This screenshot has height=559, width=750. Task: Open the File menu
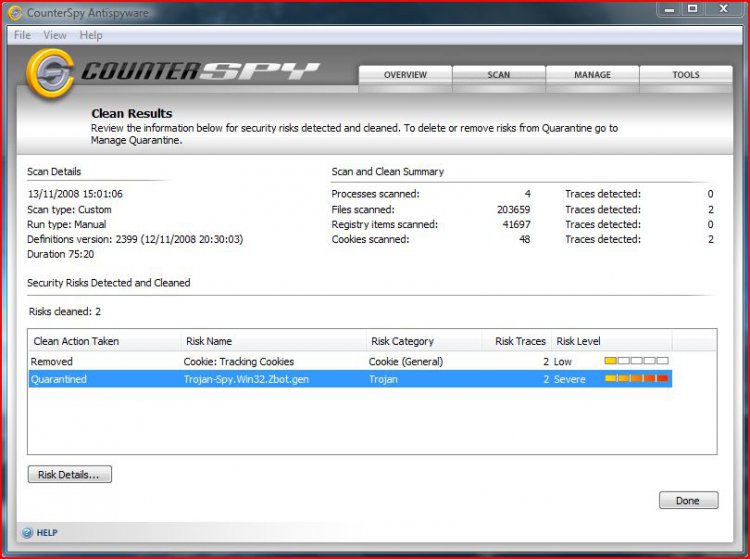(x=22, y=35)
